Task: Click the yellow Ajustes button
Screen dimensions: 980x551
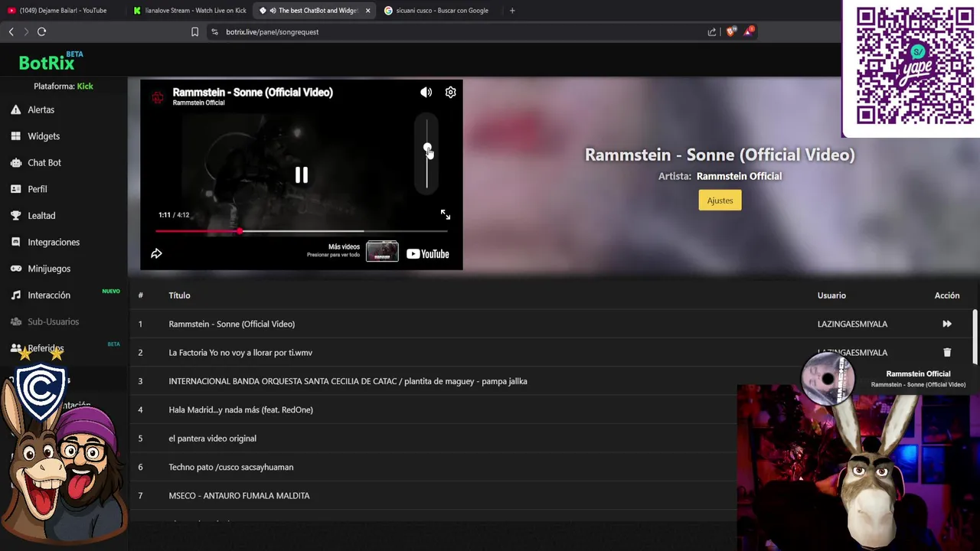Action: (720, 201)
